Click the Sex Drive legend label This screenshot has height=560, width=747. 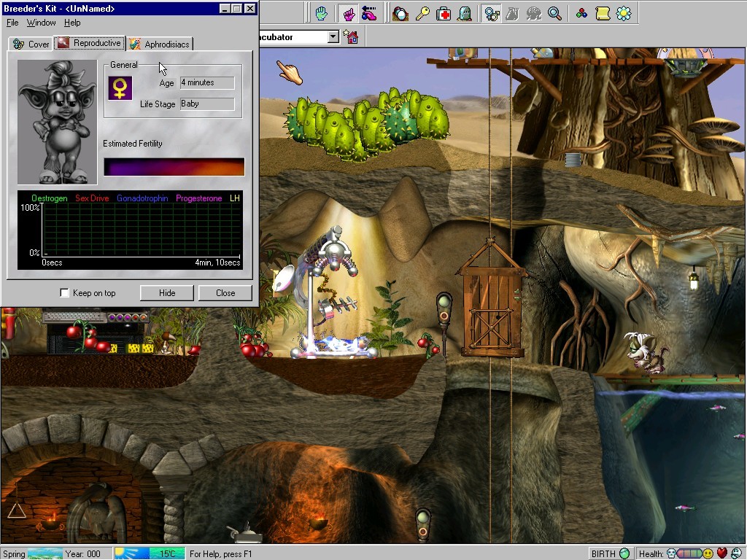(x=92, y=198)
